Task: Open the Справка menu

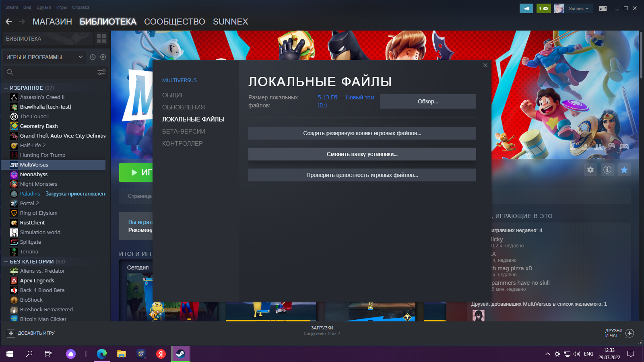Action: tap(80, 7)
